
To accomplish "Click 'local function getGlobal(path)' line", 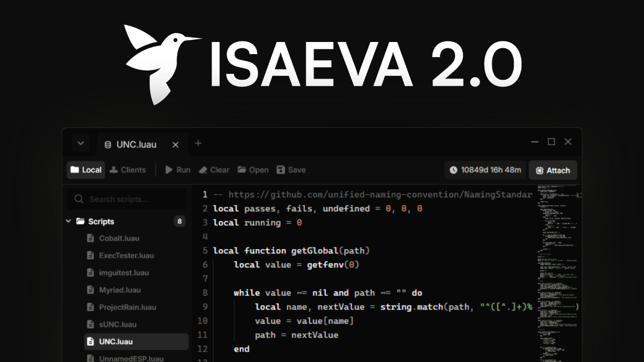I will 292,251.
